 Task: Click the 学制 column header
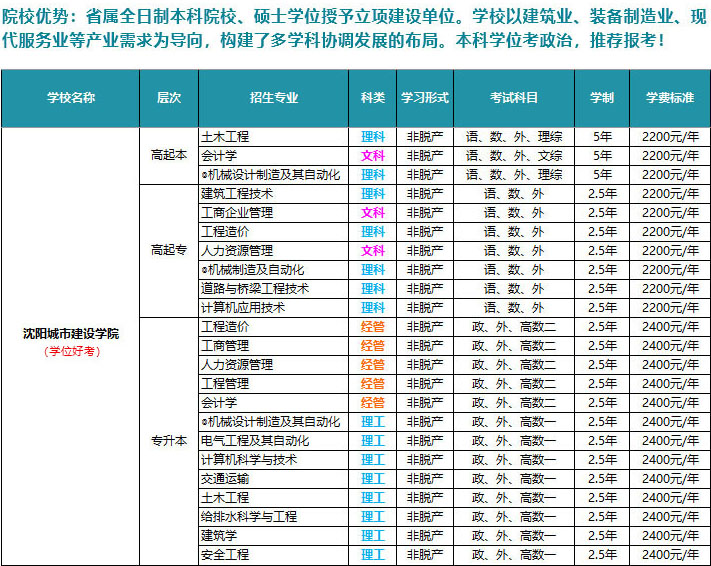[602, 98]
